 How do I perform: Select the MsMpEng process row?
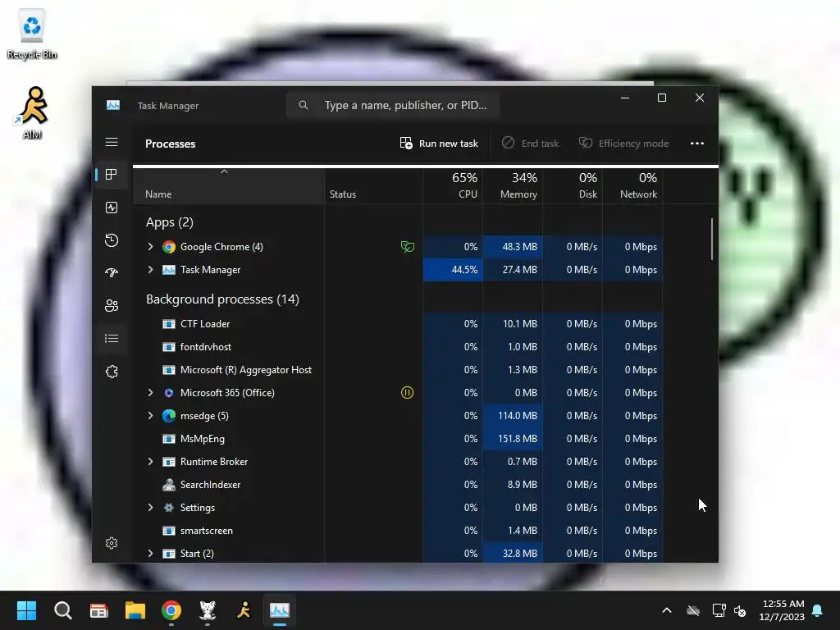coord(398,439)
